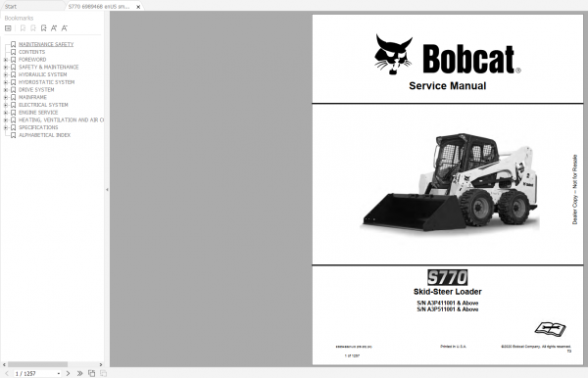
Task: Click the Printed in U.S.A. text
Action: [453, 347]
